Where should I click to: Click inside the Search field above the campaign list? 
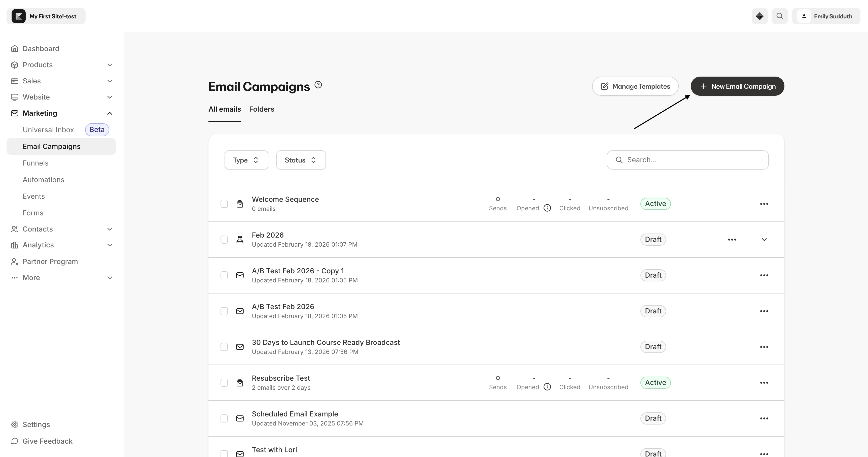tap(688, 159)
